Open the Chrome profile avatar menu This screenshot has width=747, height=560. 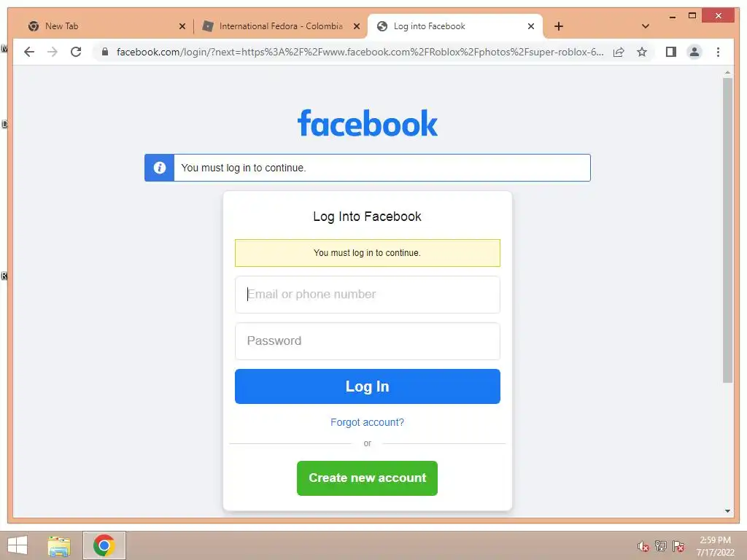[x=694, y=52]
